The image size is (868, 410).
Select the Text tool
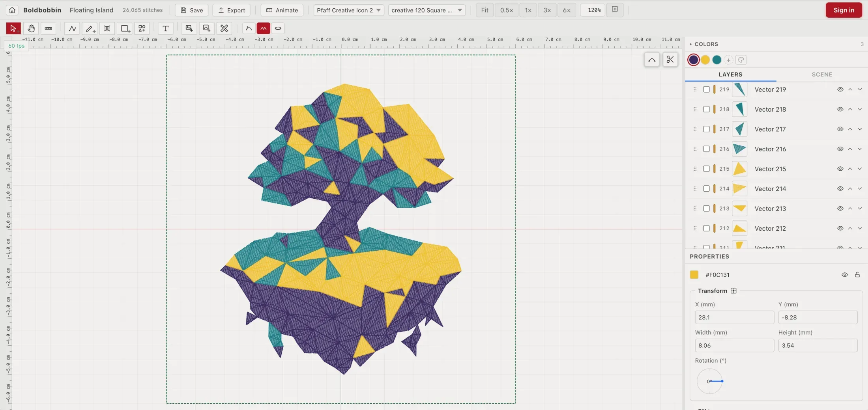click(166, 28)
